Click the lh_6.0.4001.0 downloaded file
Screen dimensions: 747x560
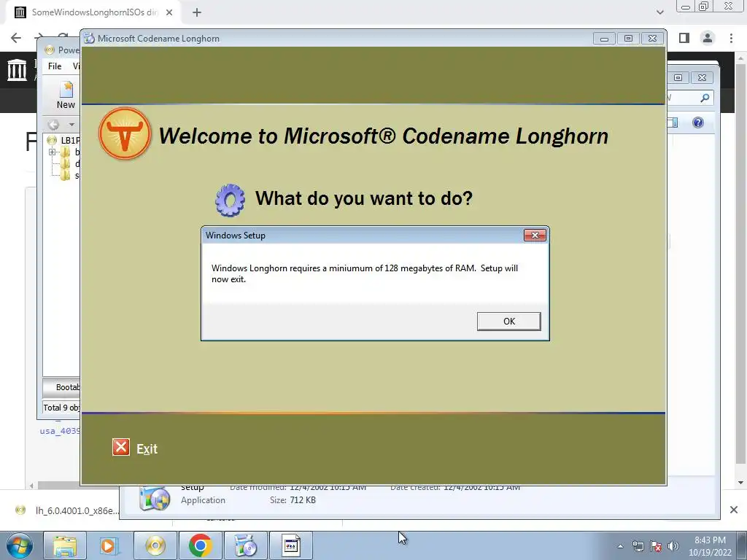tap(66, 510)
